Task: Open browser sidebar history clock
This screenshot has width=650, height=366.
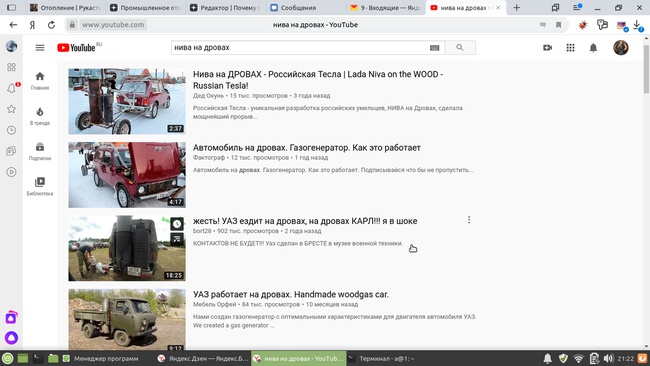Action: coord(12,130)
